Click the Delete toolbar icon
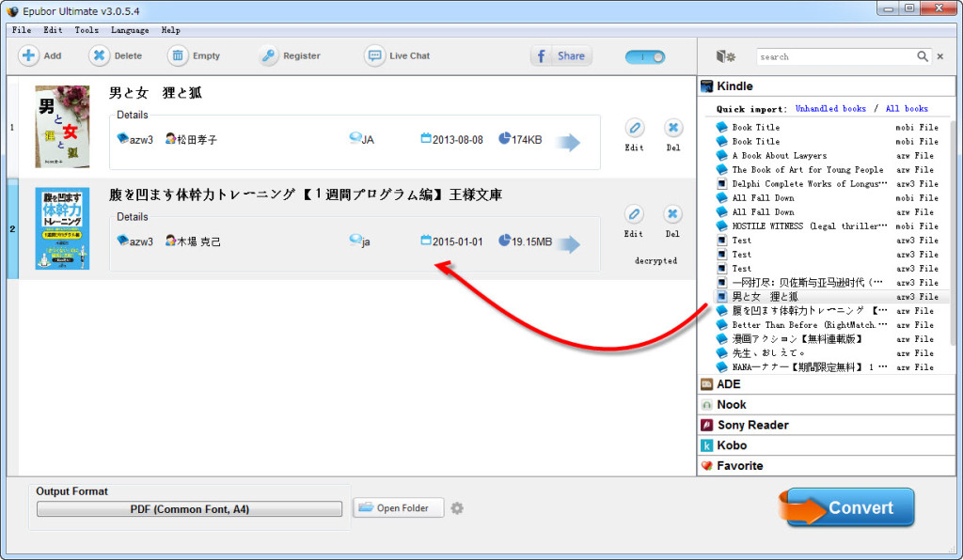 (x=98, y=55)
